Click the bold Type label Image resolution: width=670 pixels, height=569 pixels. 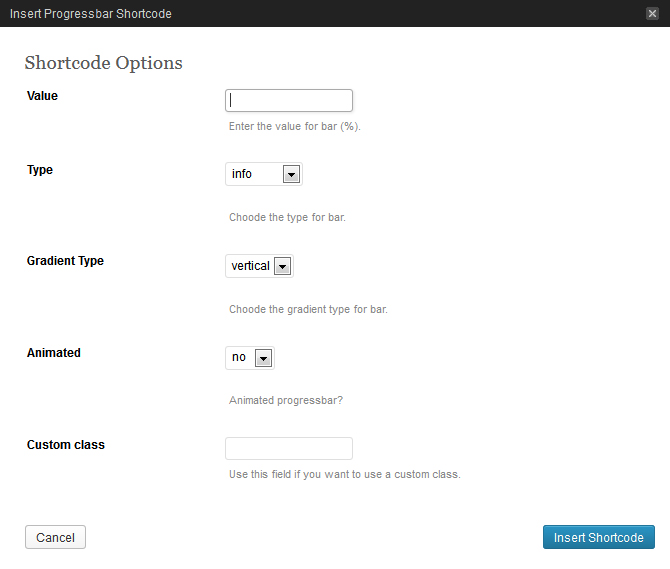pos(40,170)
